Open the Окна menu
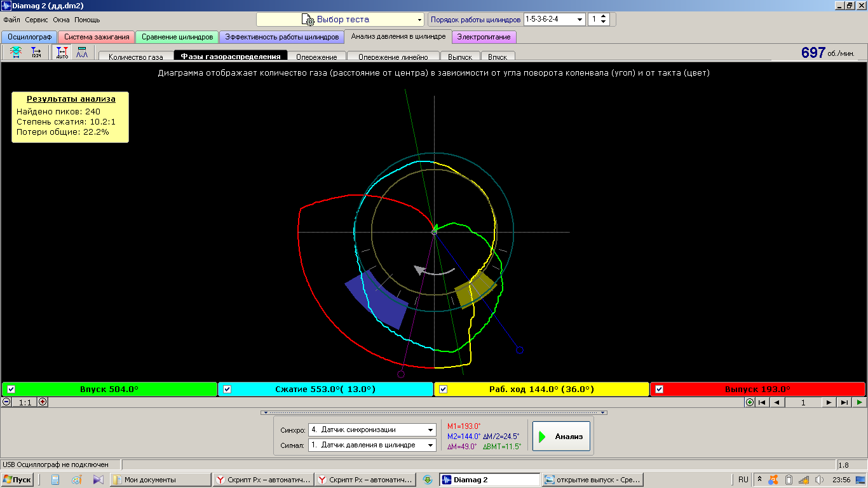 coord(61,20)
